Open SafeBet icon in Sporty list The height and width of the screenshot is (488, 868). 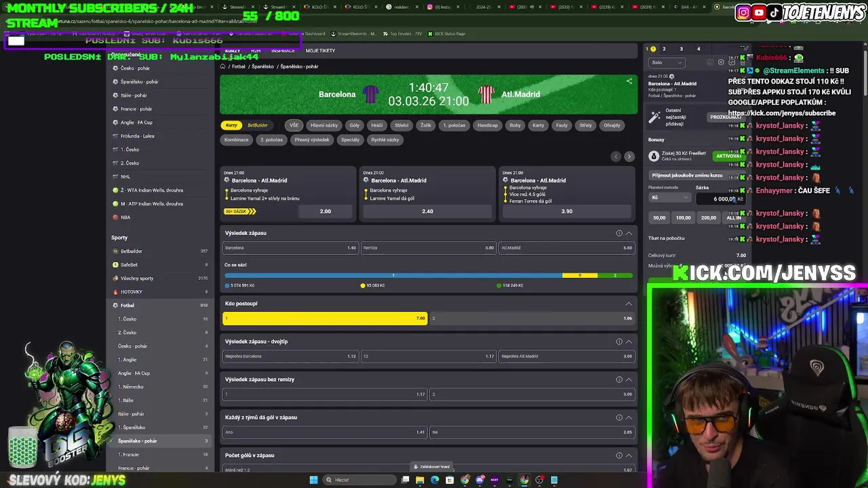tap(115, 264)
